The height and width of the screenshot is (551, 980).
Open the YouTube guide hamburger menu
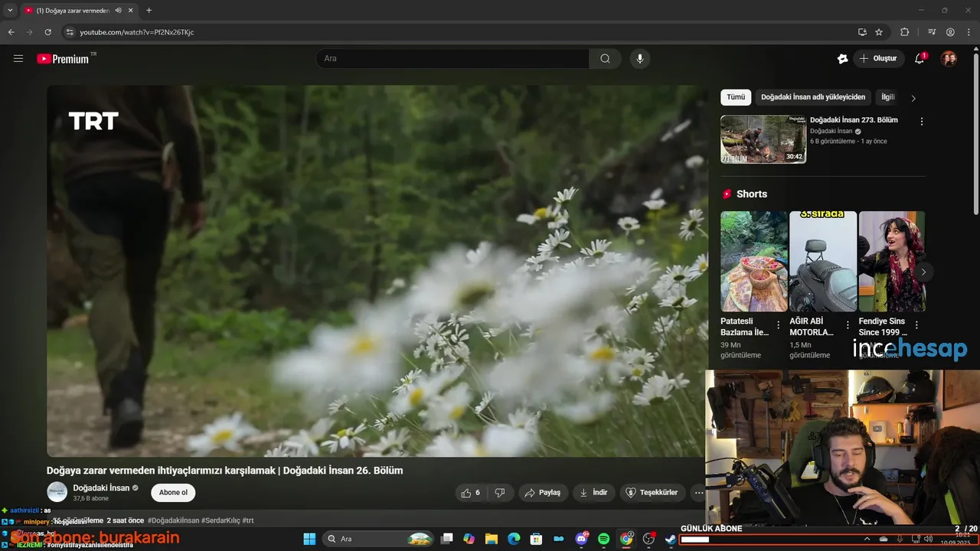tap(18, 58)
